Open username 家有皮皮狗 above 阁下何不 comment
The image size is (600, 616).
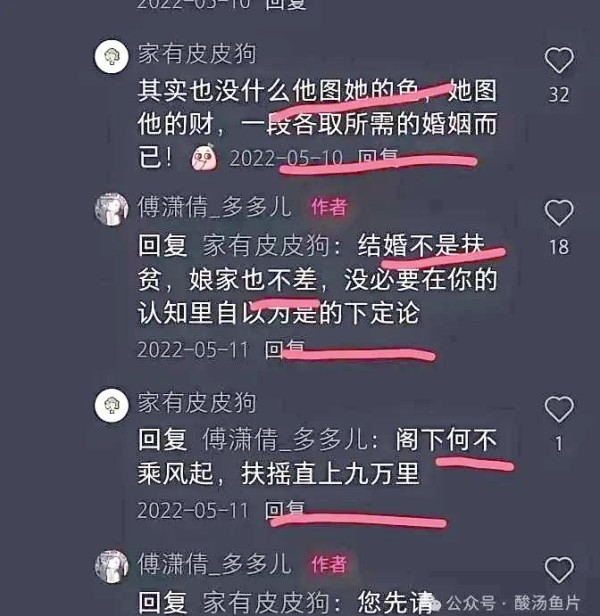[x=197, y=403]
